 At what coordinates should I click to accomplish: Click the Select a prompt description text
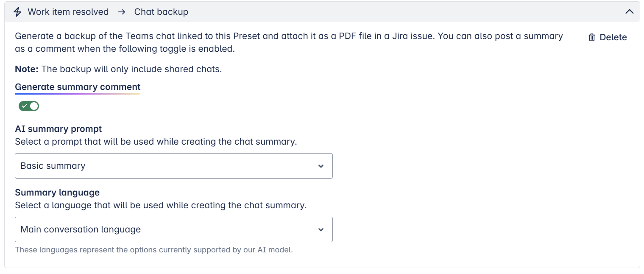tap(156, 142)
